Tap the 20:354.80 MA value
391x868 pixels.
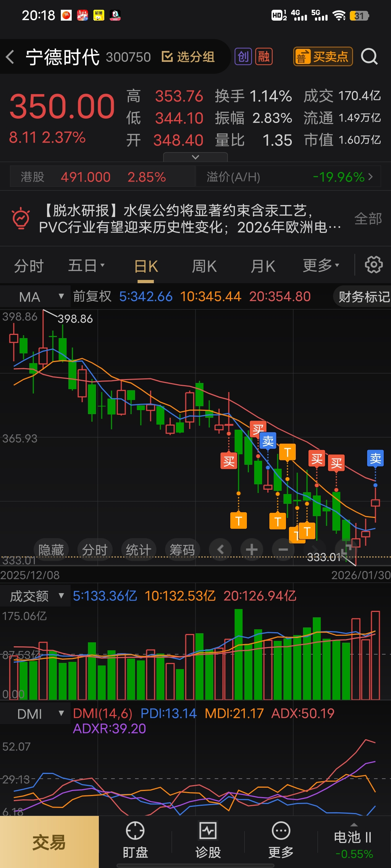[280, 297]
